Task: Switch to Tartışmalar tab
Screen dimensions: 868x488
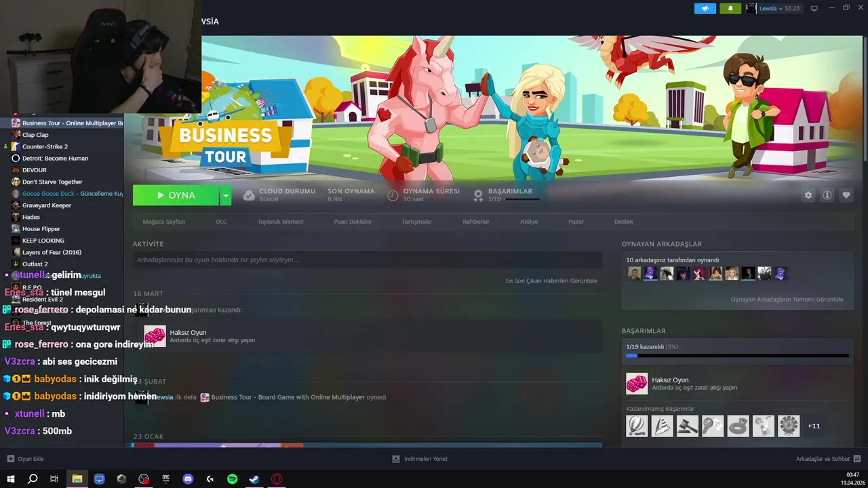Action: 417,222
